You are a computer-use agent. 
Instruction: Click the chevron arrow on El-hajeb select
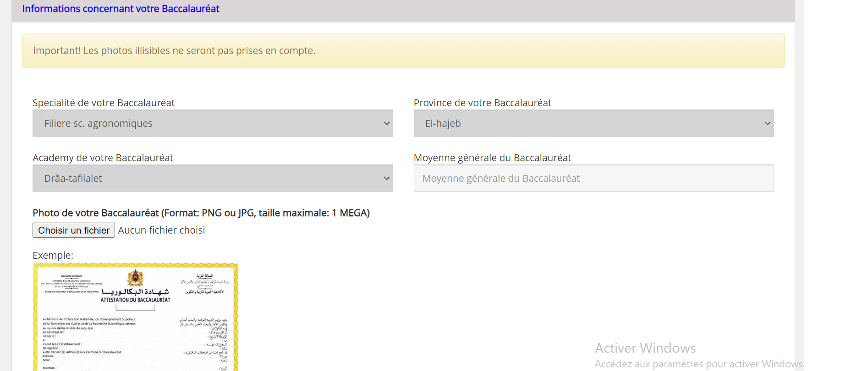(767, 123)
